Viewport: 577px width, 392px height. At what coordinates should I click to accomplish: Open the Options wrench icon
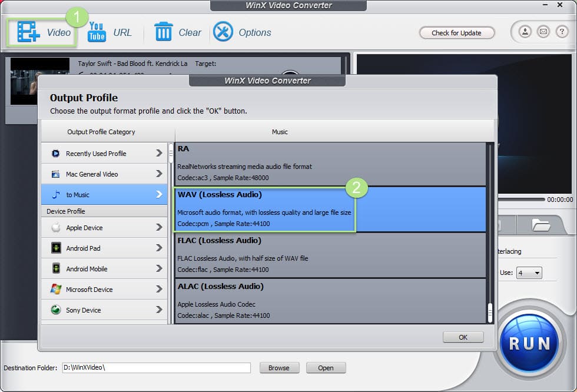(x=223, y=32)
